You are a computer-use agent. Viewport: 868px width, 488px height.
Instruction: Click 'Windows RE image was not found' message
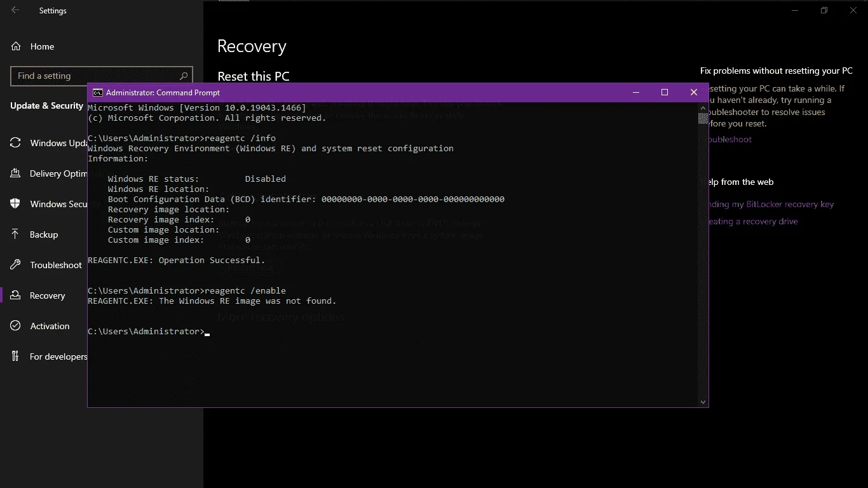[x=248, y=301]
